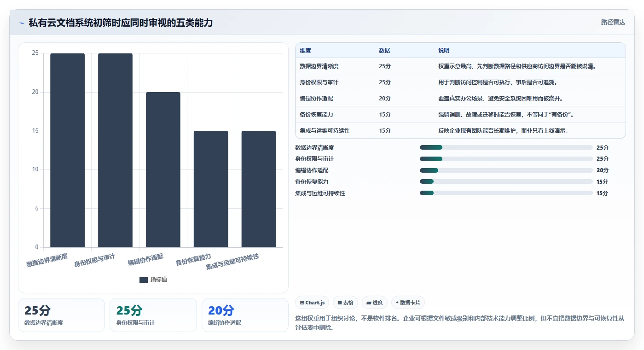The width and height of the screenshot is (644, 350).
Task: Click the 数据边界清晰度 chart bar
Action: [67, 150]
